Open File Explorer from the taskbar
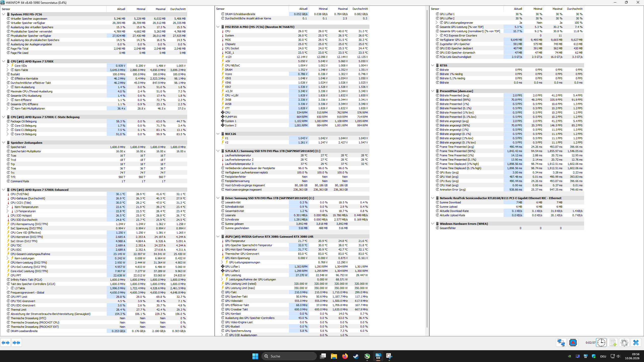 coord(334,356)
